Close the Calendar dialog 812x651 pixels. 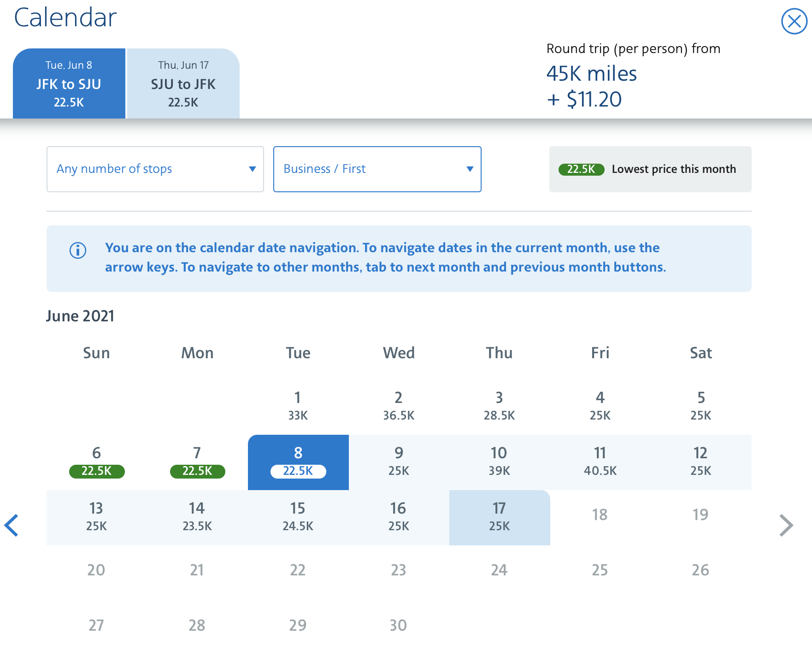(x=794, y=20)
